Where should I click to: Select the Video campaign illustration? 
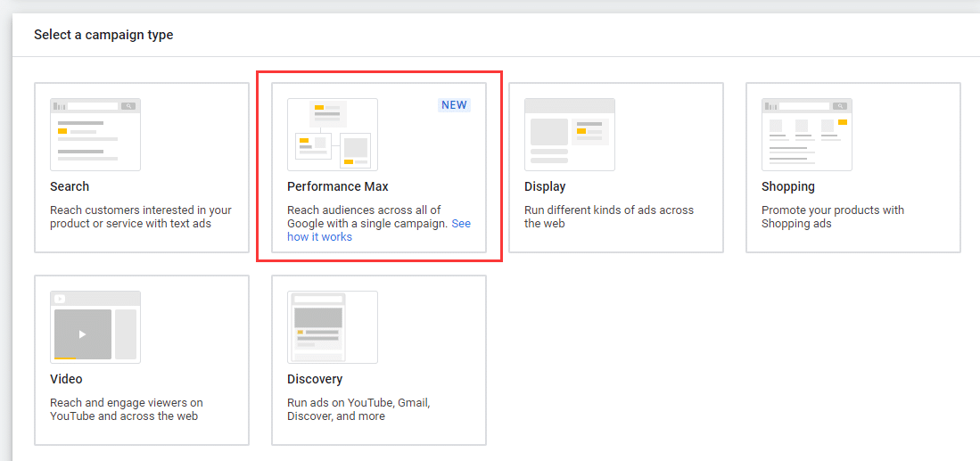click(95, 326)
